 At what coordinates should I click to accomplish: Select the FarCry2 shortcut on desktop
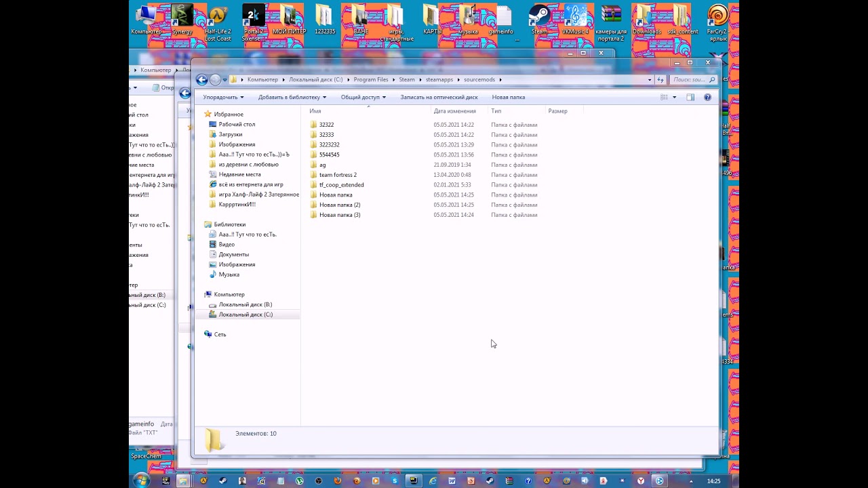[x=717, y=22]
